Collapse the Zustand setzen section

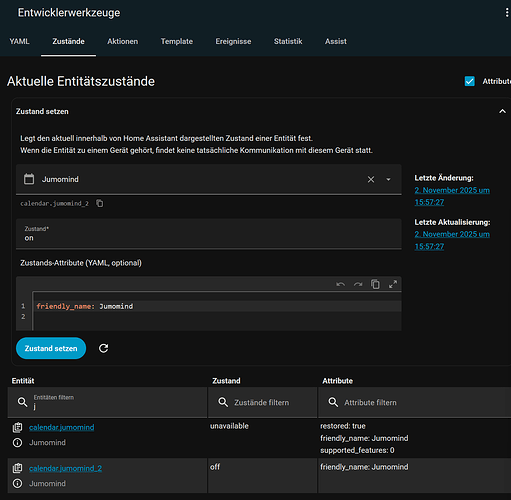502,111
